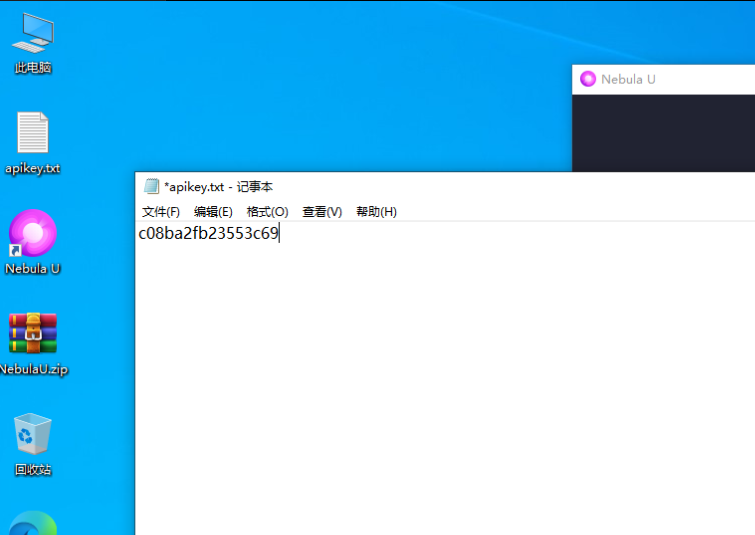Click the Nebula U label under the shortcut

[x=33, y=269]
